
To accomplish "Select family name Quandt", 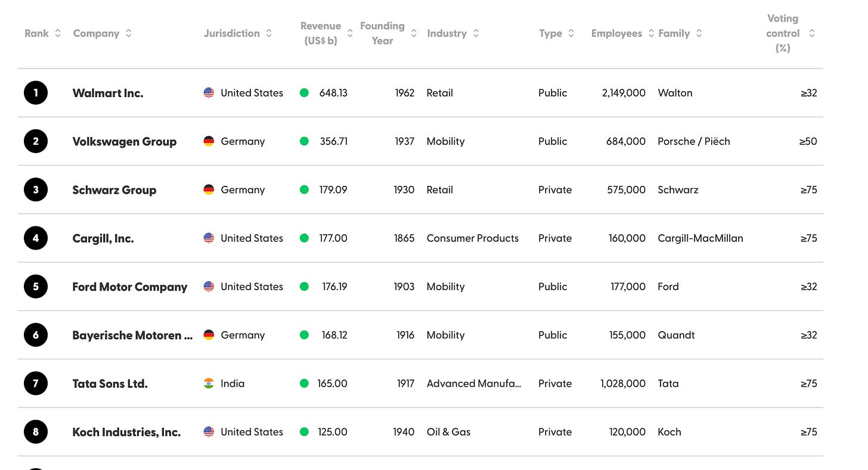I will pyautogui.click(x=676, y=335).
